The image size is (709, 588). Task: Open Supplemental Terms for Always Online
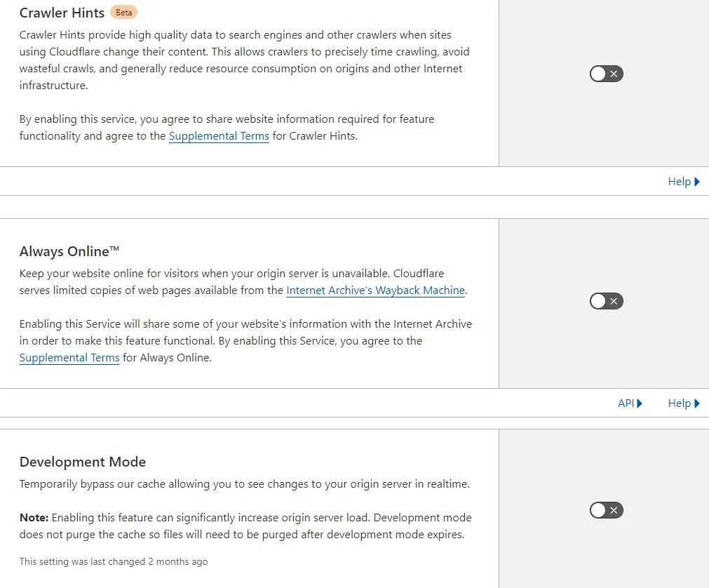(x=69, y=357)
